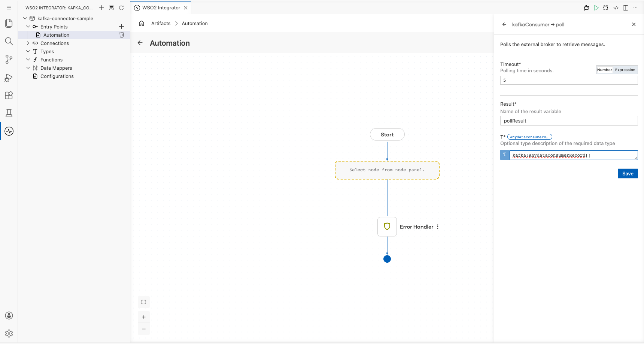The width and height of the screenshot is (644, 344).
Task: Select the WSO2 Integrator editor tab
Action: point(161,7)
